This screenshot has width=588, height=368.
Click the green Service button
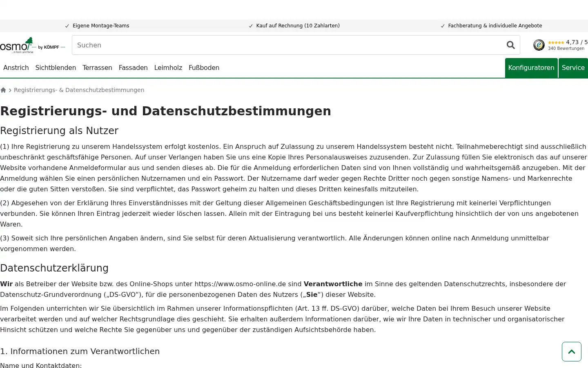573,68
